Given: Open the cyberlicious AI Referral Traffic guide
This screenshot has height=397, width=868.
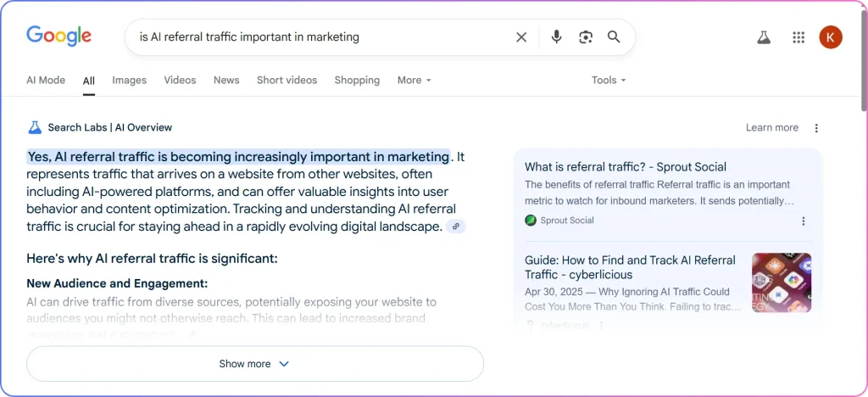Looking at the screenshot, I should pos(630,267).
